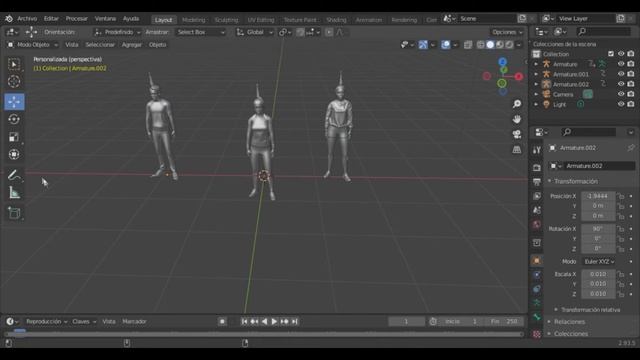Open the Output properties tab

tap(537, 182)
